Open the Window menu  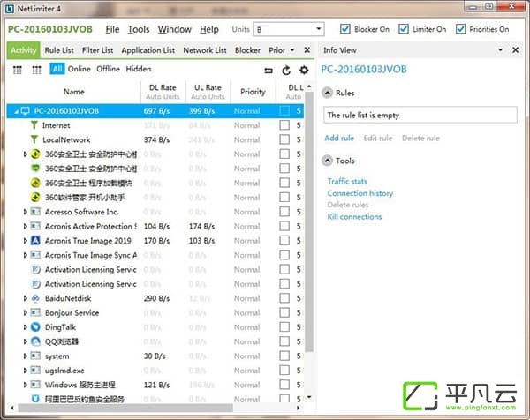point(174,30)
